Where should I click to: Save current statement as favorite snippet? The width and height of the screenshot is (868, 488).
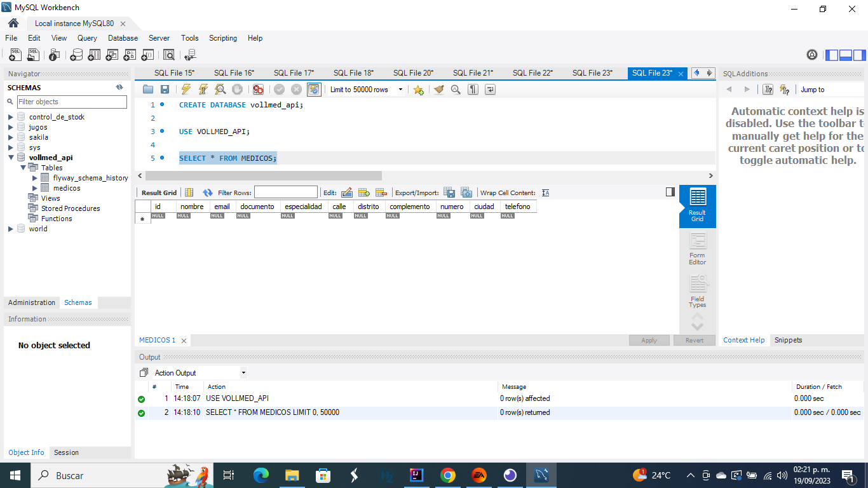418,90
